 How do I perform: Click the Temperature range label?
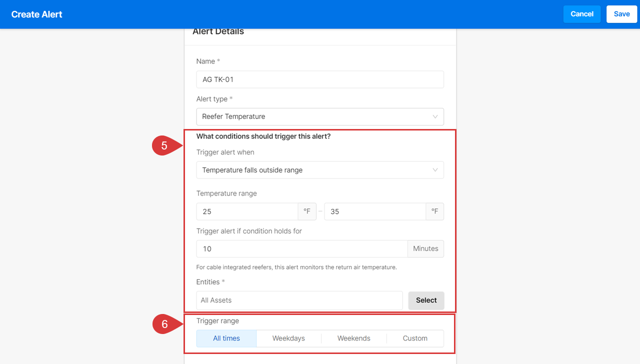click(x=226, y=193)
